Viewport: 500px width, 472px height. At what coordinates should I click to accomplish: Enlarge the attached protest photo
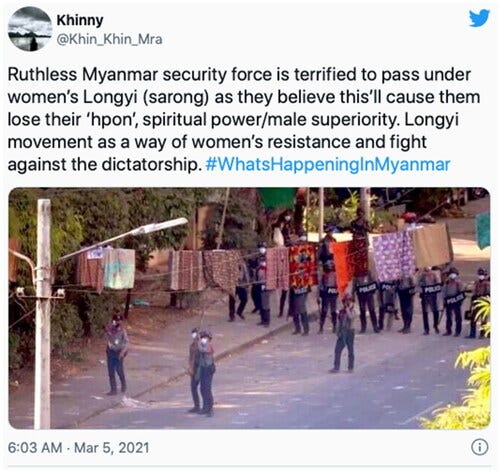(x=249, y=308)
